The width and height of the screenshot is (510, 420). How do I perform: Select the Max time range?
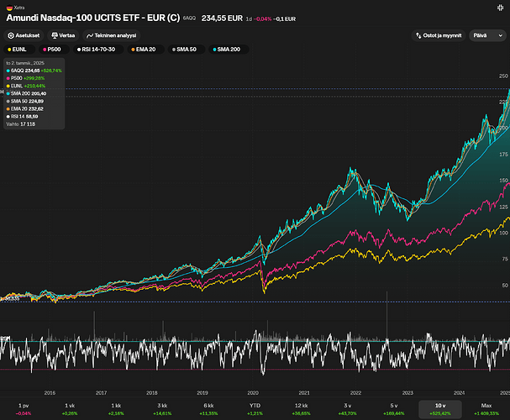pos(486,409)
